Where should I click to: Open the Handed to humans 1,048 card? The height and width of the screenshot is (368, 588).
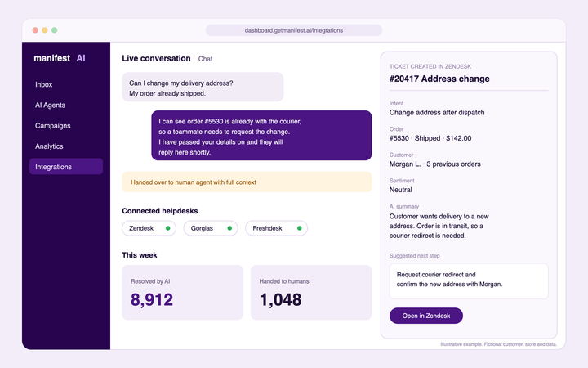[311, 293]
